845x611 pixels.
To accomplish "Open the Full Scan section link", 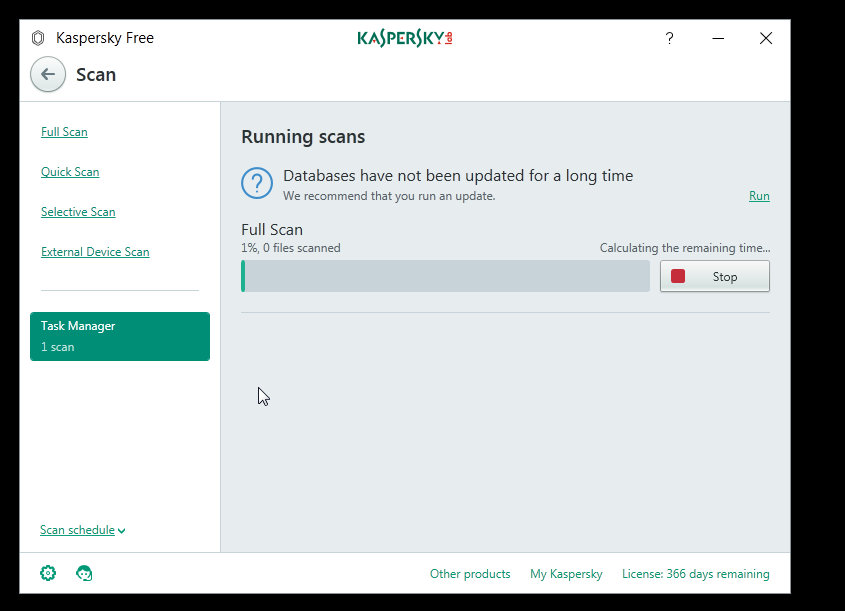I will click(x=64, y=132).
